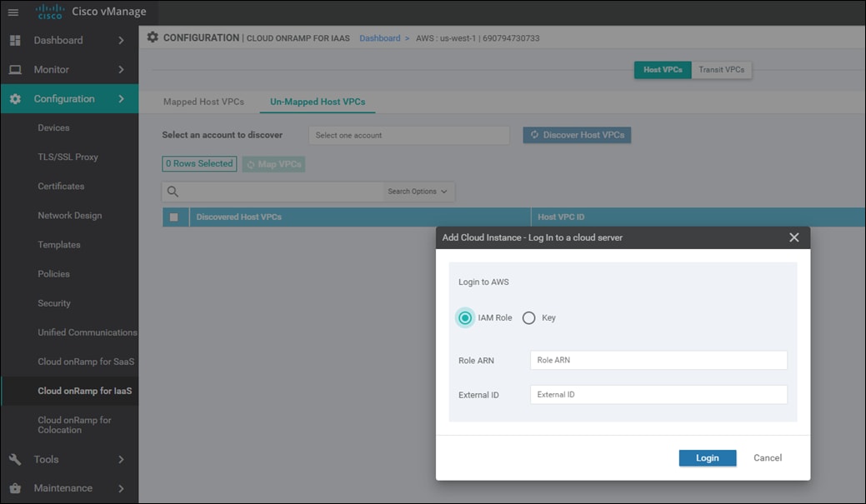The image size is (866, 504).
Task: Click the Dashboard grid icon
Action: (x=16, y=40)
